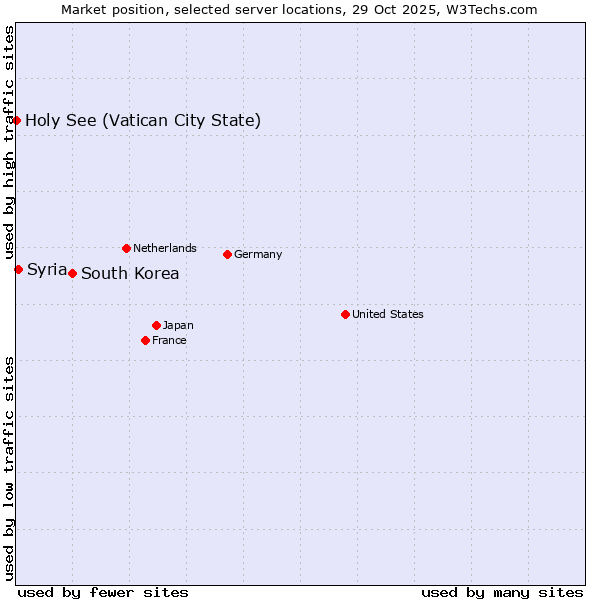The width and height of the screenshot is (600, 600).
Task: Click the red Syria data point marker
Action: click(18, 269)
